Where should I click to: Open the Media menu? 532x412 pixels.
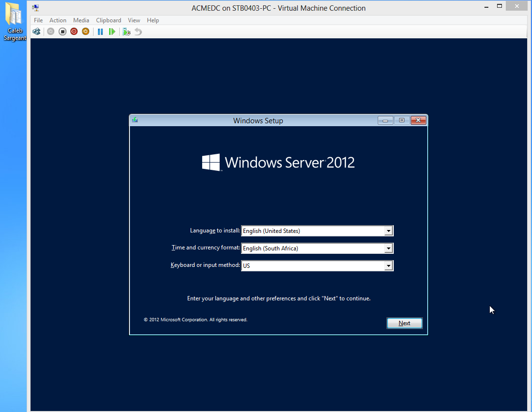tap(81, 20)
